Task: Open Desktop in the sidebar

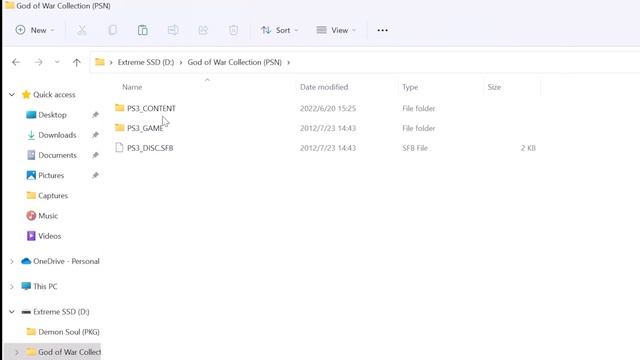Action: [x=52, y=115]
